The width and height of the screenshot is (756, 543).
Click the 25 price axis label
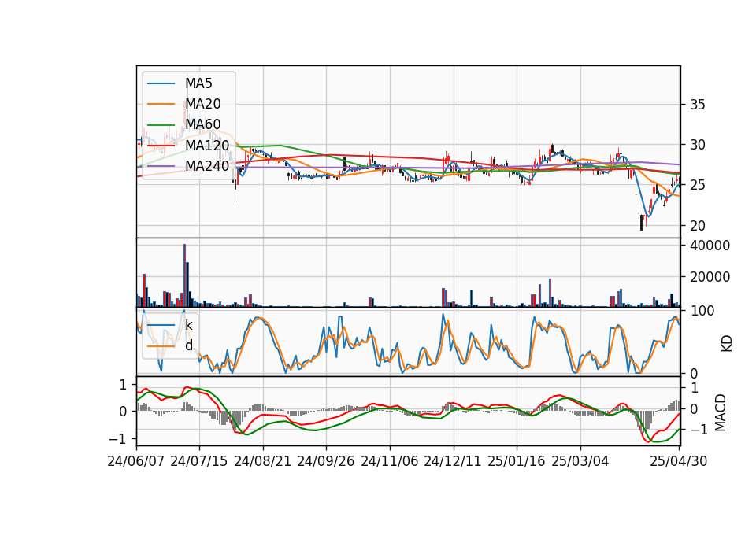(697, 185)
